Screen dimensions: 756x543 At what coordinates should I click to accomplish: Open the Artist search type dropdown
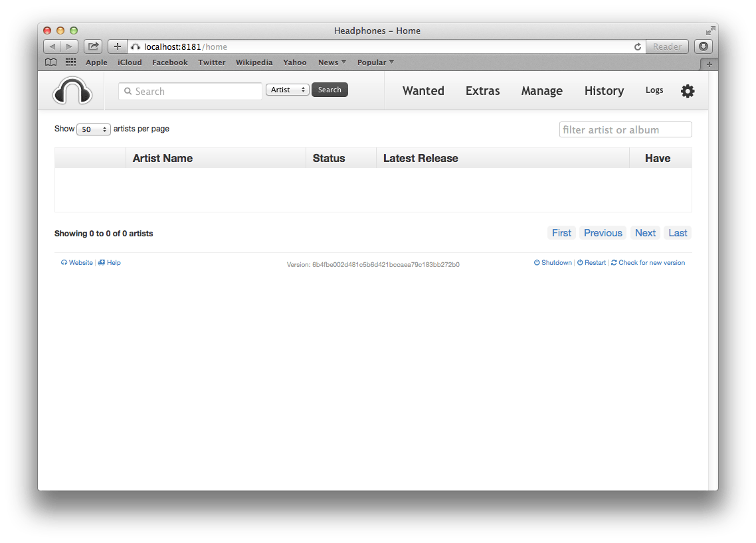click(287, 90)
